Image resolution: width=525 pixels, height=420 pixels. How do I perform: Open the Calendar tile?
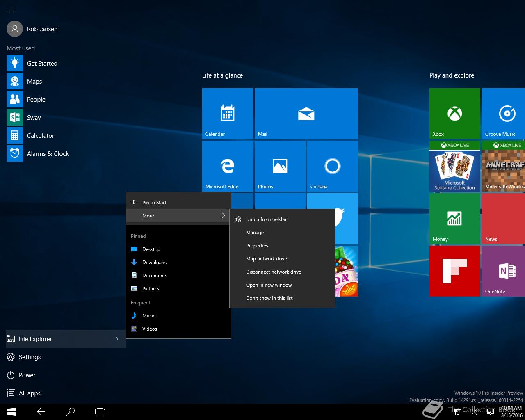(228, 114)
